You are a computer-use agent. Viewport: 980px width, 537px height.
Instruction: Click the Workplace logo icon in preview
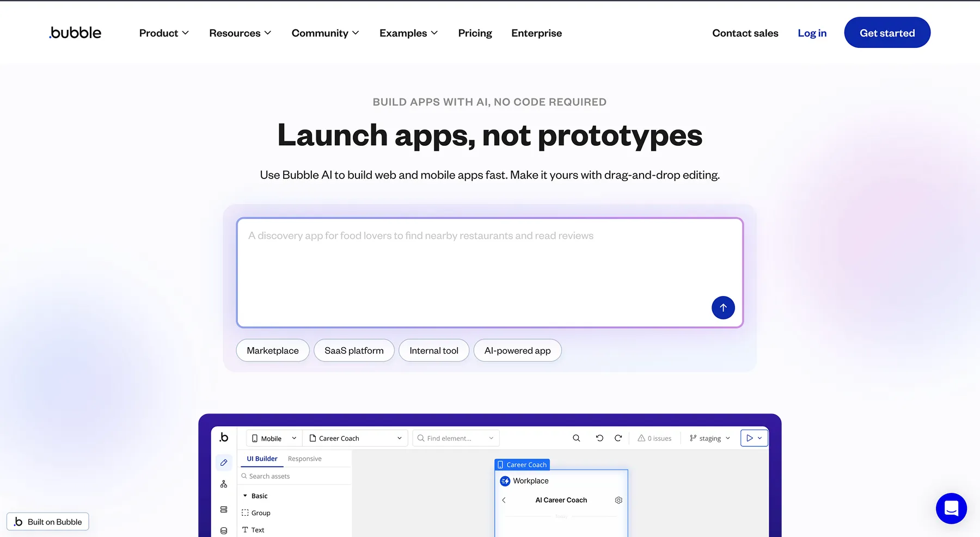tap(505, 481)
